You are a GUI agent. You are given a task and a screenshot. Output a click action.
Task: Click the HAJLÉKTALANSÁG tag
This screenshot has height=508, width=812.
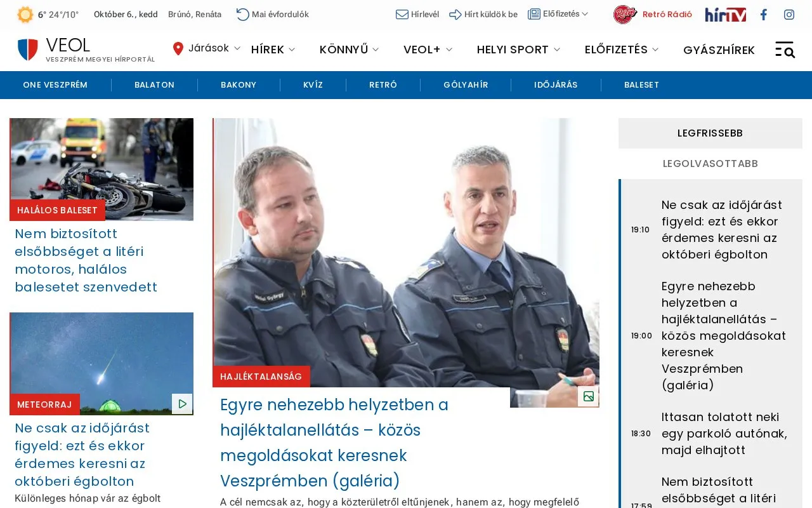[261, 377]
